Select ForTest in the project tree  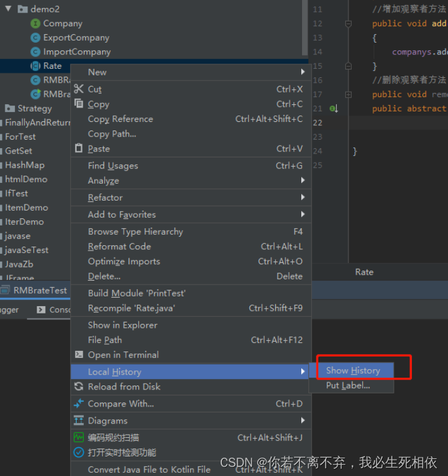click(x=20, y=136)
